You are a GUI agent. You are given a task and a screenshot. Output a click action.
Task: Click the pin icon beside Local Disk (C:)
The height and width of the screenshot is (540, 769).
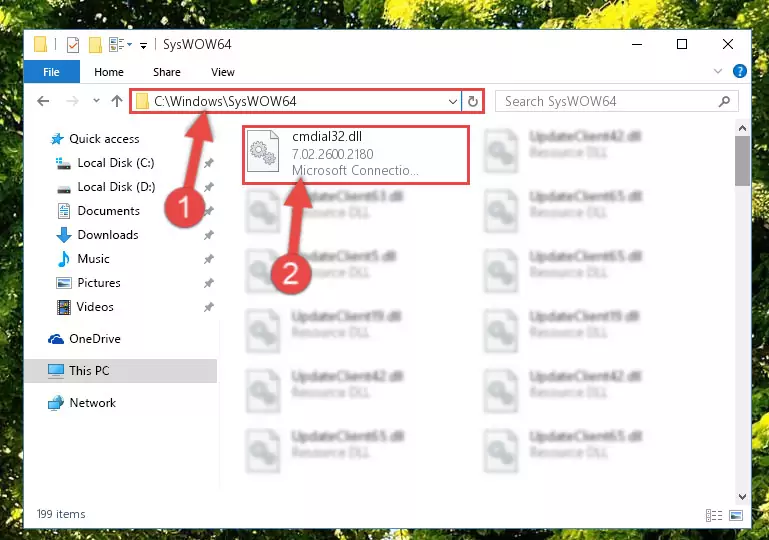point(209,163)
